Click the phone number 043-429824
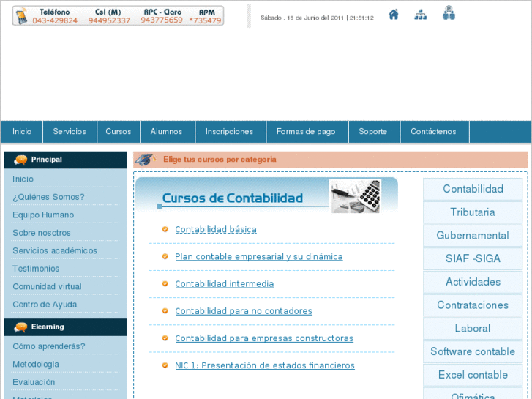 55,20
